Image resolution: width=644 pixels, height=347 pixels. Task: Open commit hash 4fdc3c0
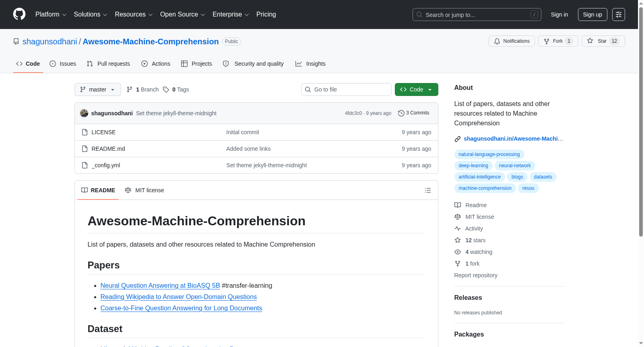pos(353,113)
